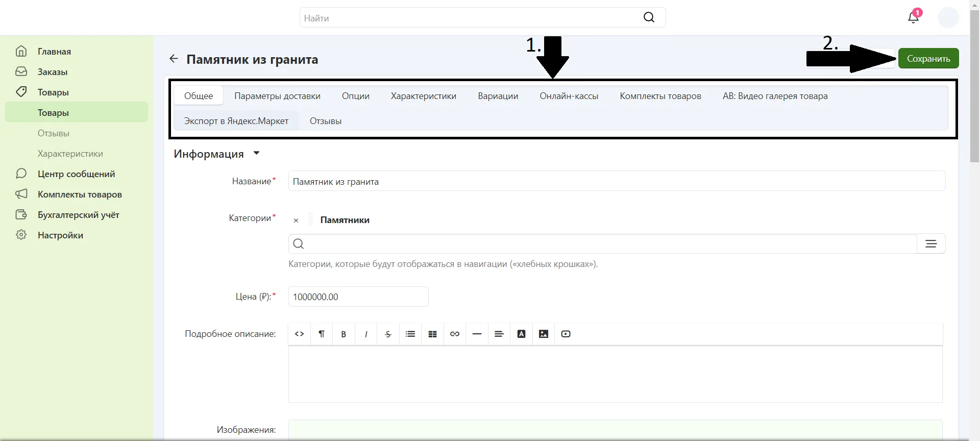
Task: Collapse the Информация section arrow
Action: [x=257, y=153]
